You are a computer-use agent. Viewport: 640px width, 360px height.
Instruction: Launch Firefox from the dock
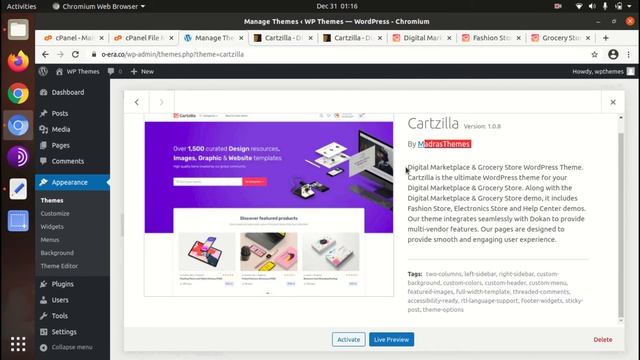pyautogui.click(x=18, y=61)
